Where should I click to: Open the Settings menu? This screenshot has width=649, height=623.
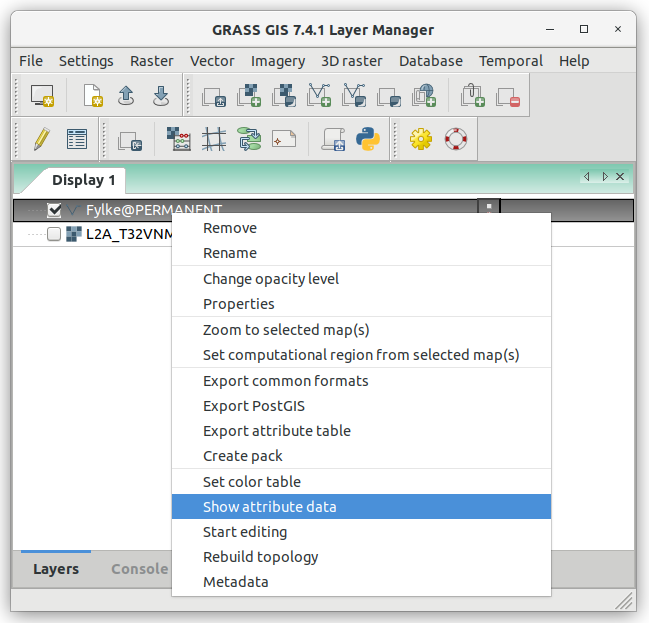coord(86,61)
